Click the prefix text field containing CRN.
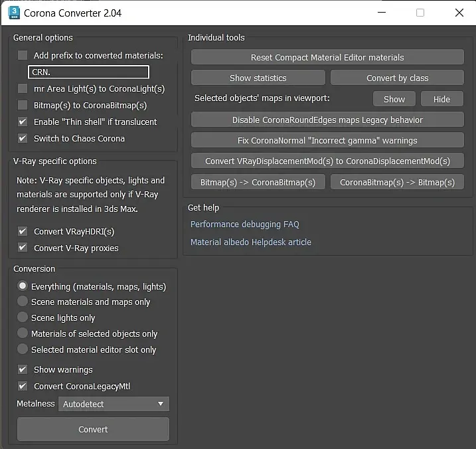The height and width of the screenshot is (449, 476). point(88,72)
